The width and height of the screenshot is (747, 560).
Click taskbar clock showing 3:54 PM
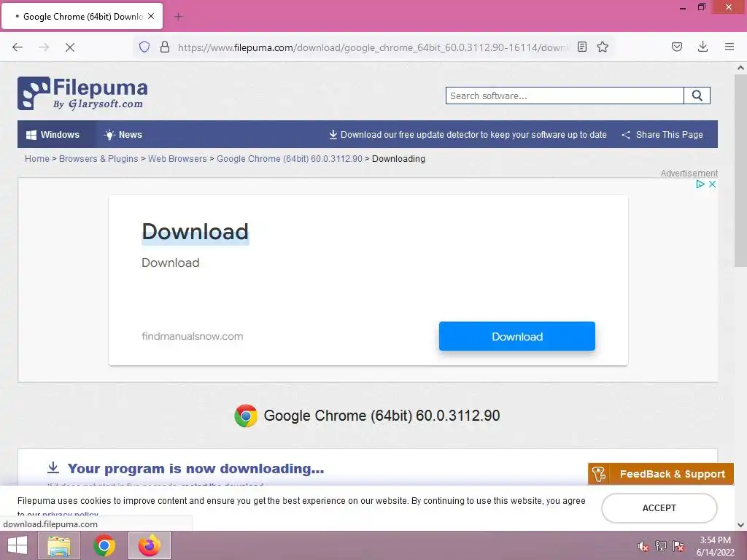coord(716,546)
